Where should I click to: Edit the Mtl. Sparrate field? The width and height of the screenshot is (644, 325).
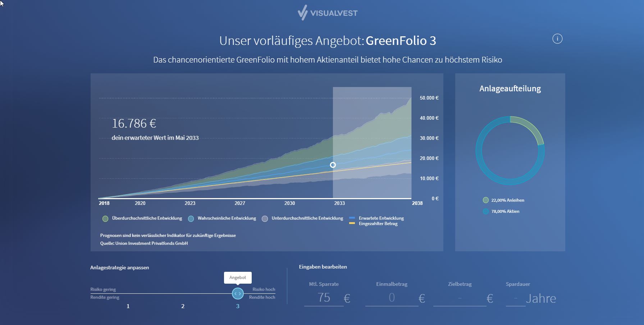click(x=324, y=298)
